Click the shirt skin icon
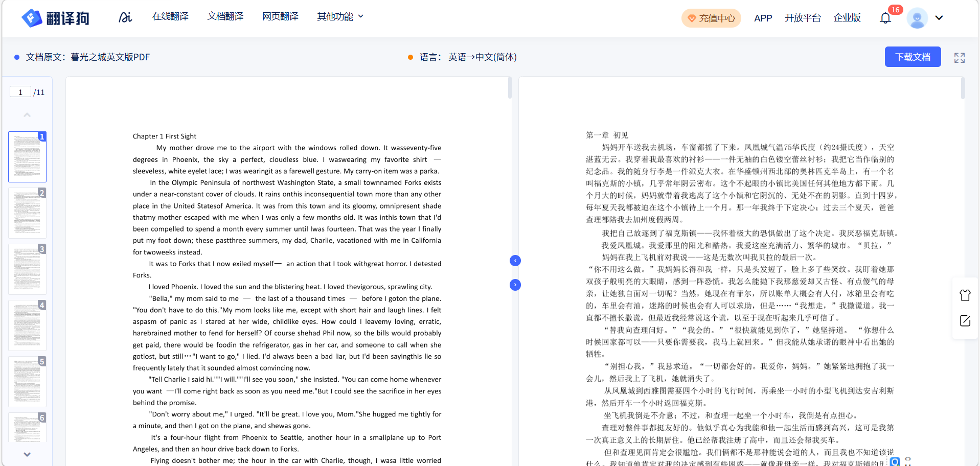The width and height of the screenshot is (980, 466). coord(965,295)
